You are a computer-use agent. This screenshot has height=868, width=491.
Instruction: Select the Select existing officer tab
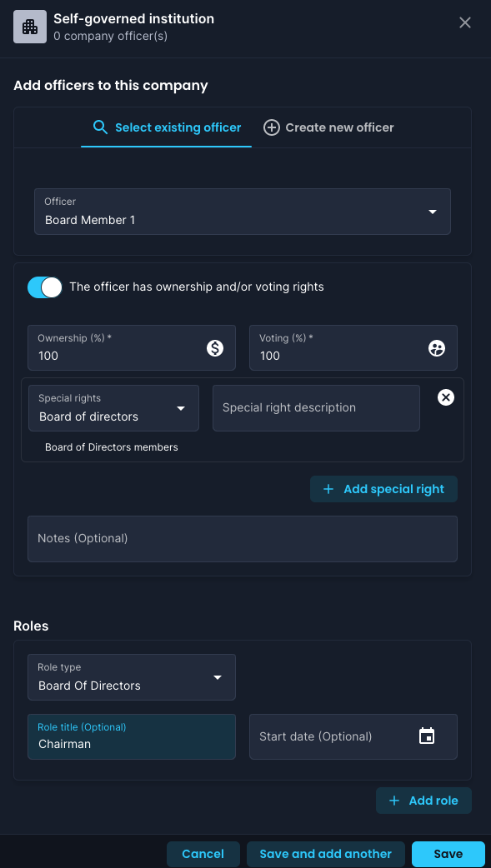[x=166, y=127]
